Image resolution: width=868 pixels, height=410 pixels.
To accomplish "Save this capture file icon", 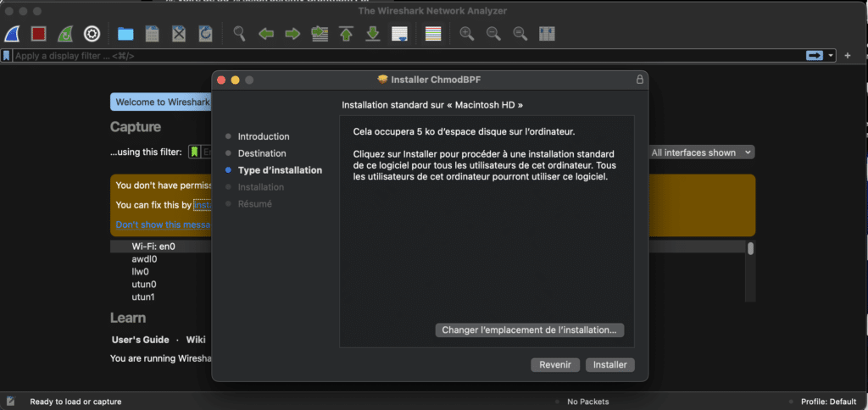I will tap(153, 34).
